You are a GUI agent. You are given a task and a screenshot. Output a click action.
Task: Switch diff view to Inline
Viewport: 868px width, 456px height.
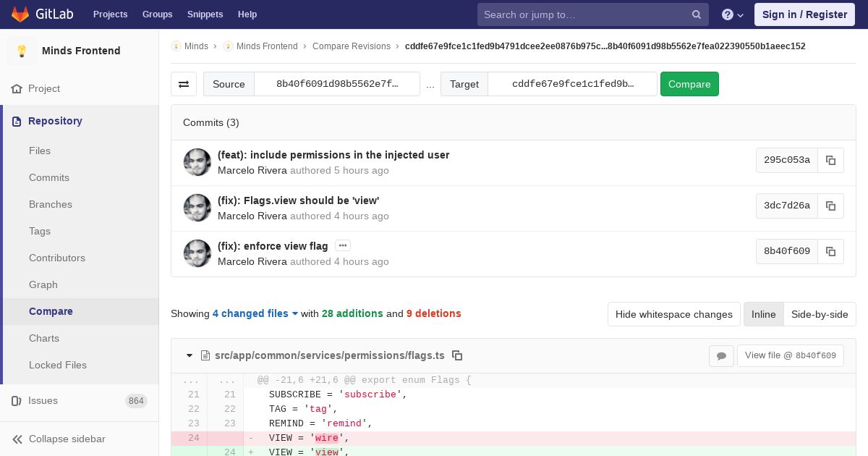[x=763, y=314]
